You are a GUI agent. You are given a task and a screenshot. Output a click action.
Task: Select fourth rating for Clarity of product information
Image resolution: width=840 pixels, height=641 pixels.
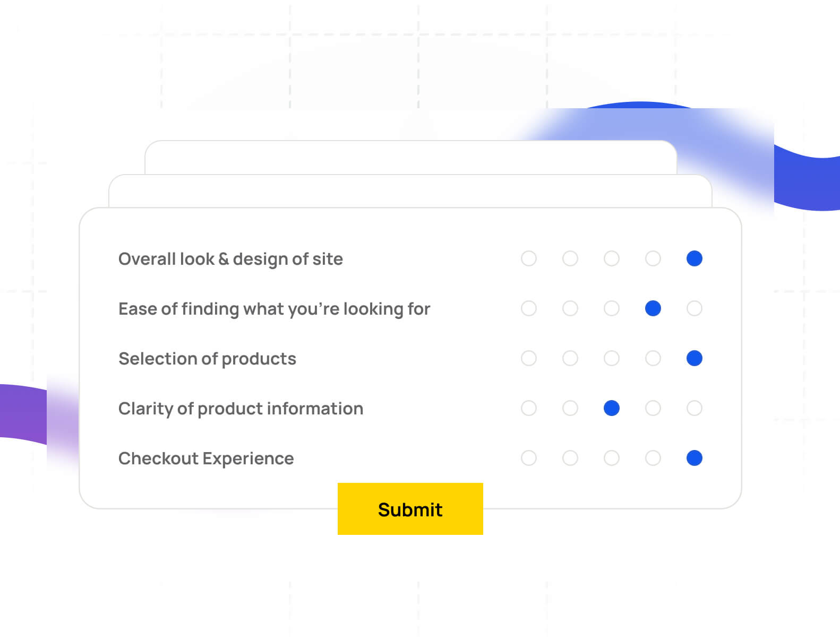point(653,408)
